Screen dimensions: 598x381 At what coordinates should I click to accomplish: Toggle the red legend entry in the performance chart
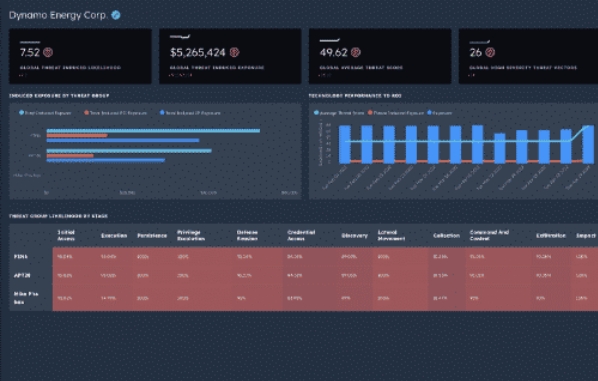click(x=396, y=113)
